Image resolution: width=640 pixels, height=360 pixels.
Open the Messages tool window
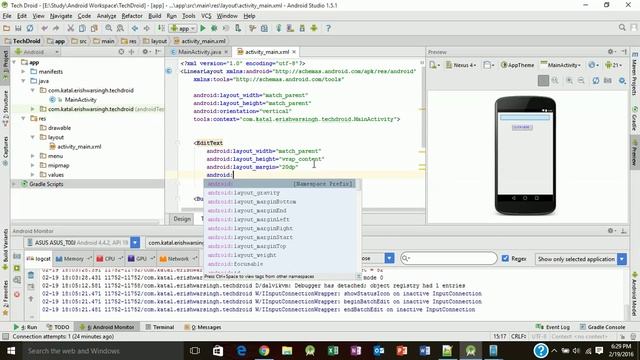point(202,327)
